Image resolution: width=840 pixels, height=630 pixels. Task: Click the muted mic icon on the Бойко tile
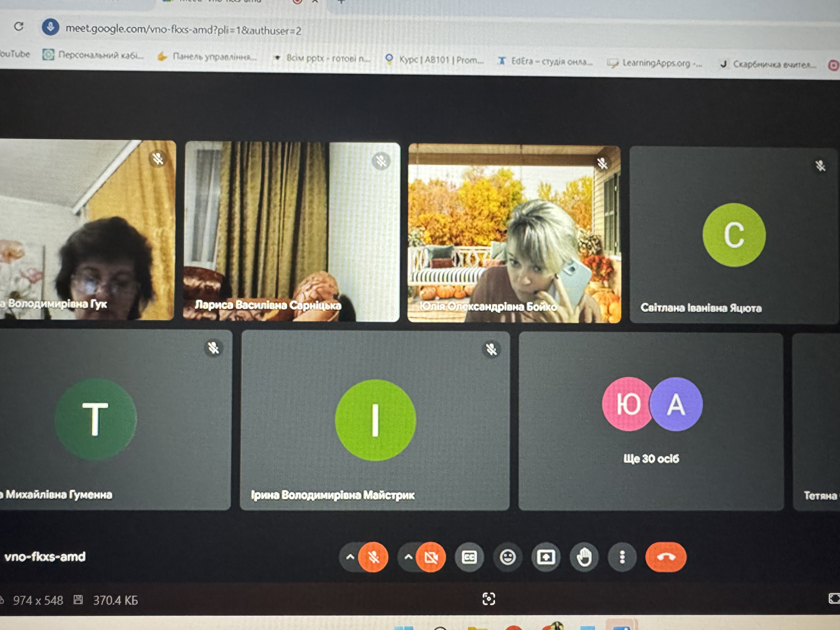pos(602,164)
